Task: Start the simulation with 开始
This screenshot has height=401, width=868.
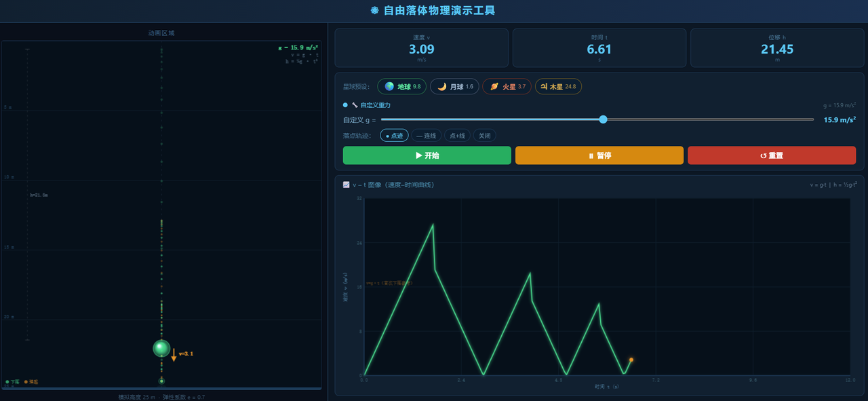Action: [427, 155]
